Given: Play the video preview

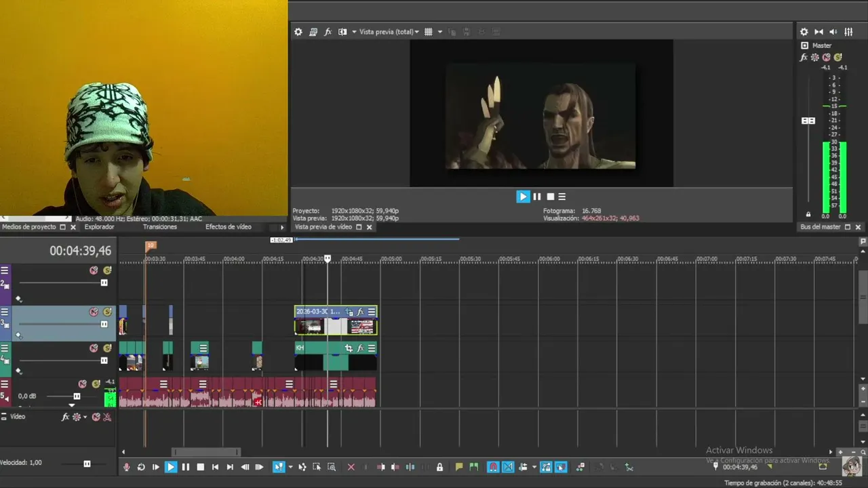Looking at the screenshot, I should 523,197.
